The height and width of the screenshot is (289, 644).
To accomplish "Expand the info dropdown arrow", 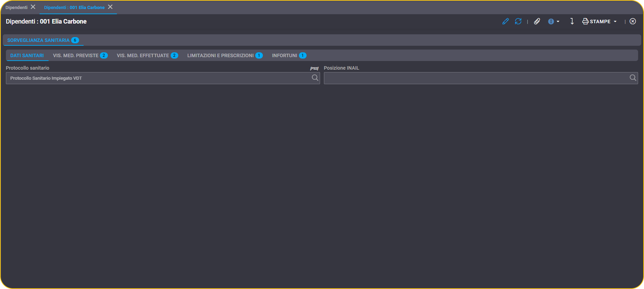I will 558,21.
